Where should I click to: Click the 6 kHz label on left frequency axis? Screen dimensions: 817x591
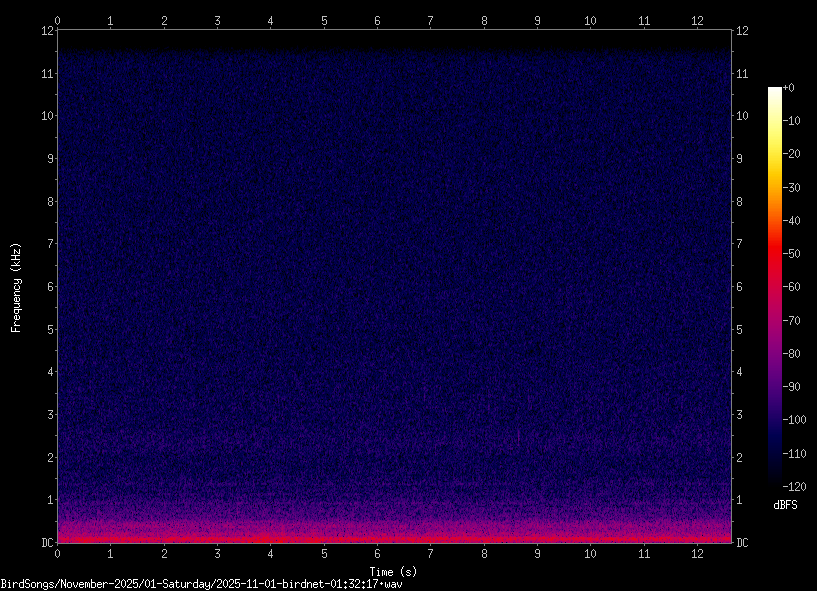45,287
